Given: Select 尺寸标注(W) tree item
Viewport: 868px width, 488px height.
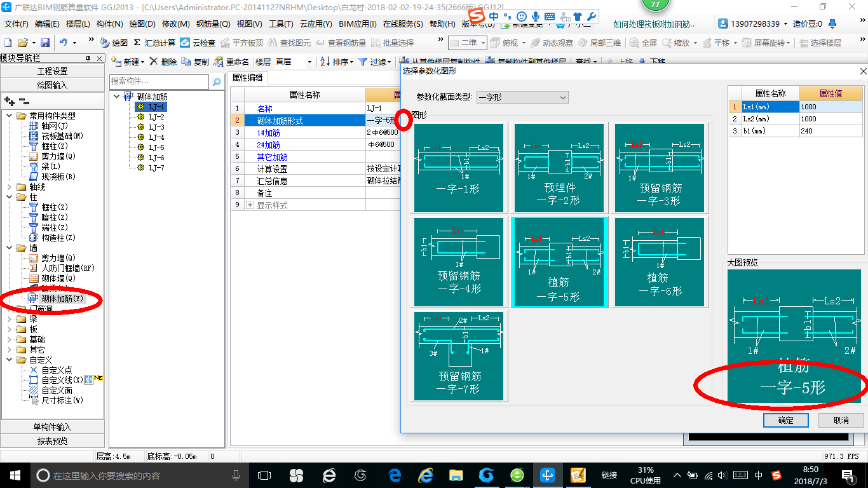Looking at the screenshot, I should (62, 400).
